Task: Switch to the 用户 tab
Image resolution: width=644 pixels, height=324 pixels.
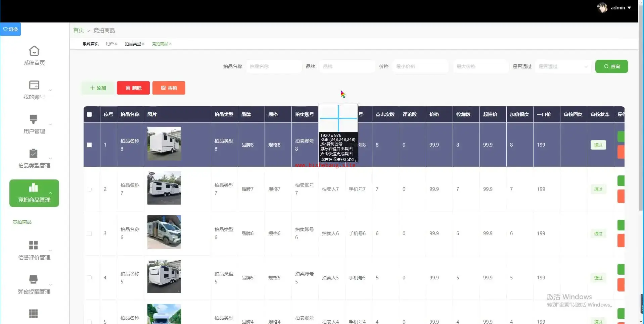Action: [x=109, y=44]
